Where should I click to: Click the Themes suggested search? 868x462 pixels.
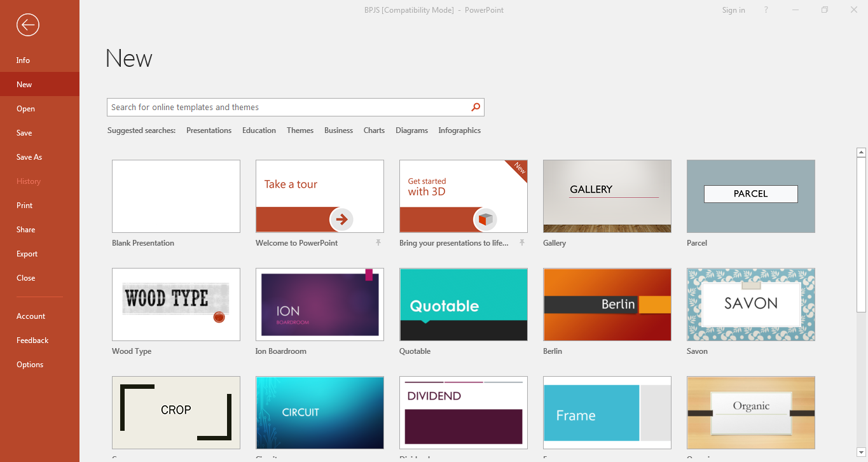pos(300,130)
